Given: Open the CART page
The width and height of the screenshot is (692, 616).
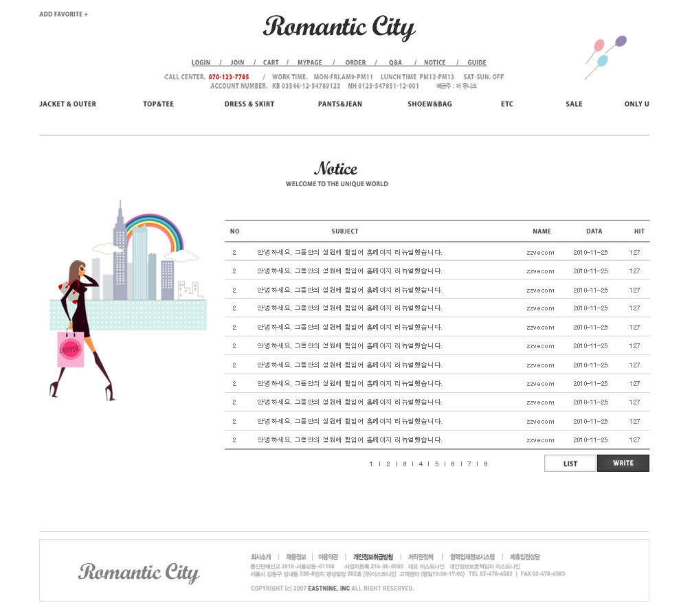Looking at the screenshot, I should click(x=271, y=62).
